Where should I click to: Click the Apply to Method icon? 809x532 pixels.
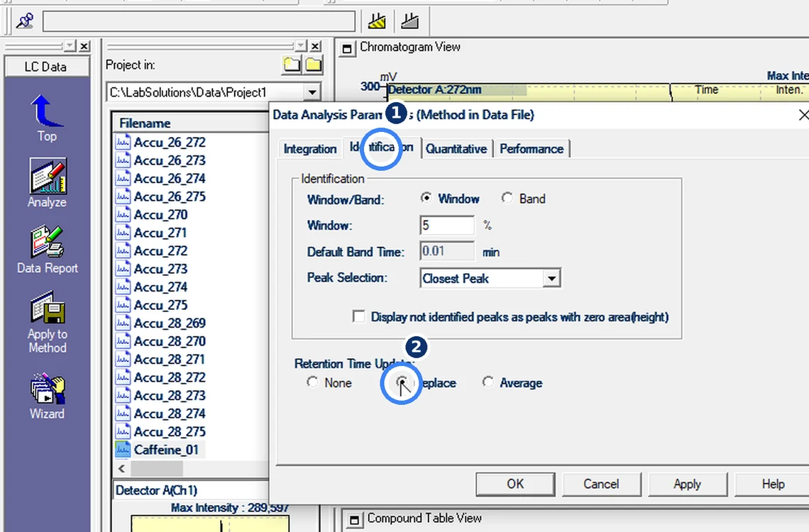click(47, 308)
